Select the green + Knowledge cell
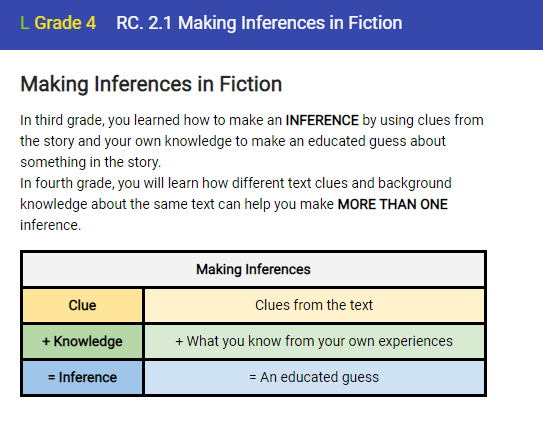 point(82,342)
